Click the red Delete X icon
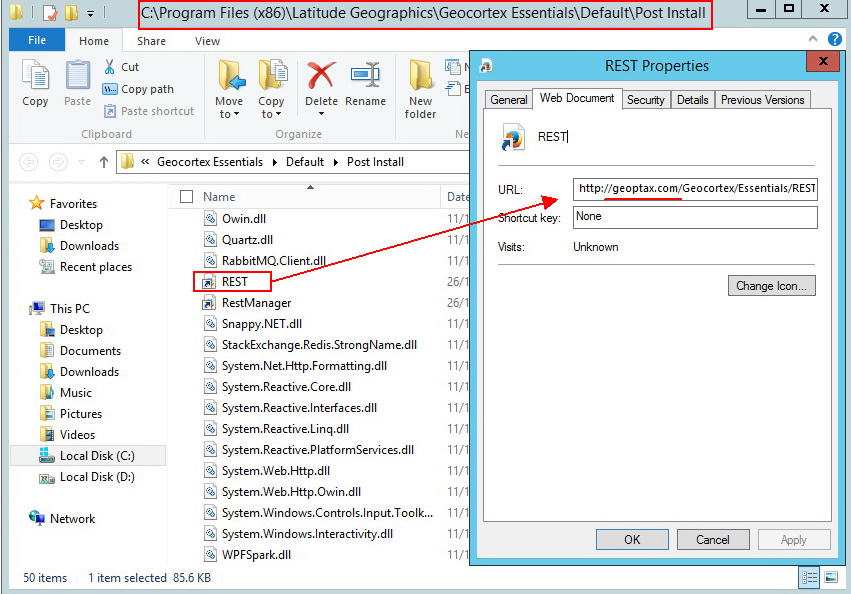The height and width of the screenshot is (594, 851). (321, 74)
